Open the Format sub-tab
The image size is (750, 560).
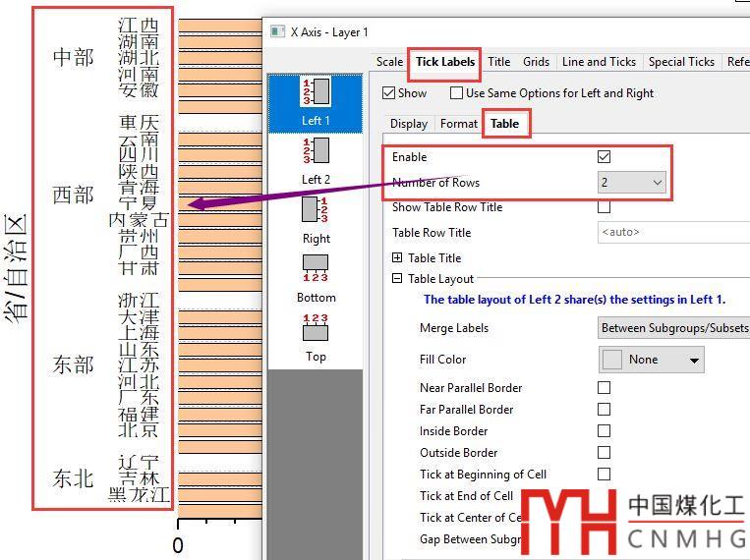click(458, 124)
